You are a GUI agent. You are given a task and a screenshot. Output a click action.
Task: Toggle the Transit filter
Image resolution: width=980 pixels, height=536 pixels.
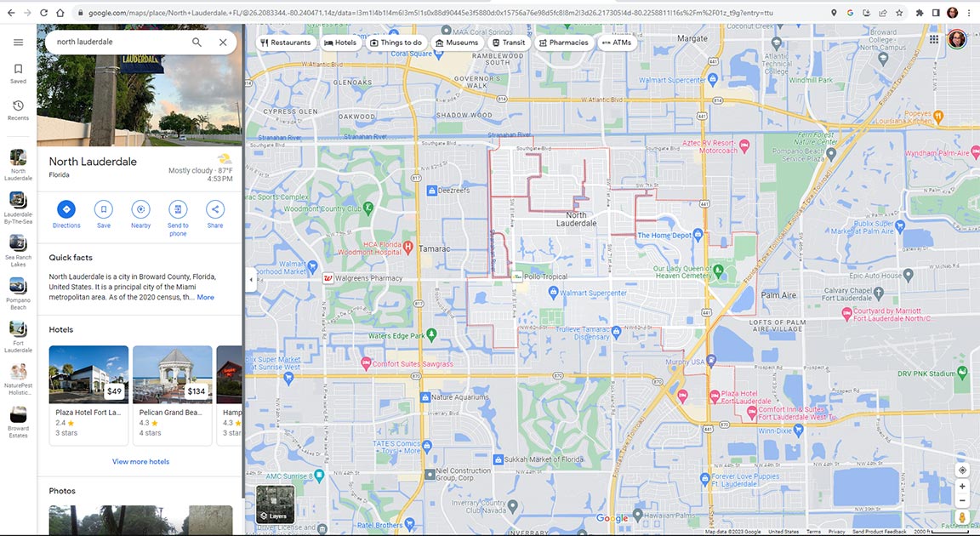[509, 42]
